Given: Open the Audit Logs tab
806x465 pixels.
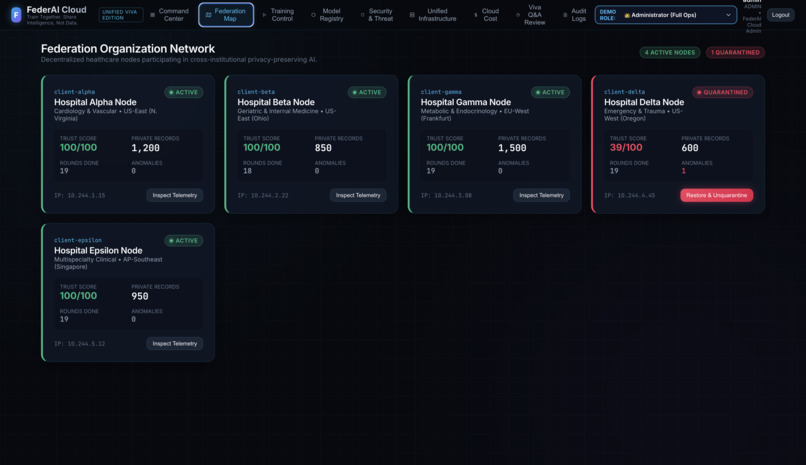Looking at the screenshot, I should (575, 15).
